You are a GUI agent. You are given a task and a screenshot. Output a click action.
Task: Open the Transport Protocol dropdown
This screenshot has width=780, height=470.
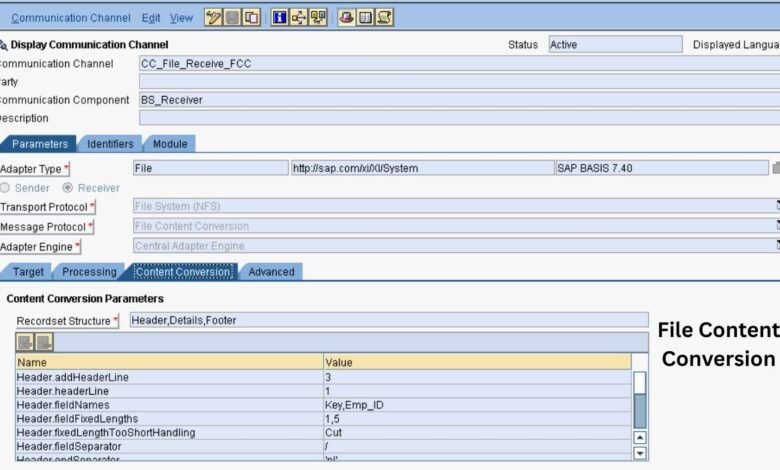tap(778, 206)
